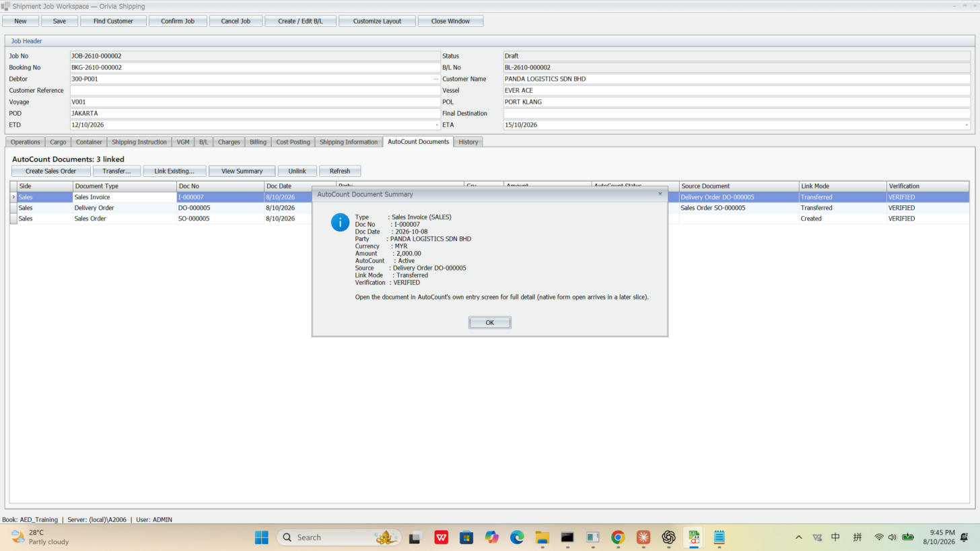Screen dimensions: 980x551
Task: Open Microsoft Edge from the taskbar
Action: (x=517, y=537)
